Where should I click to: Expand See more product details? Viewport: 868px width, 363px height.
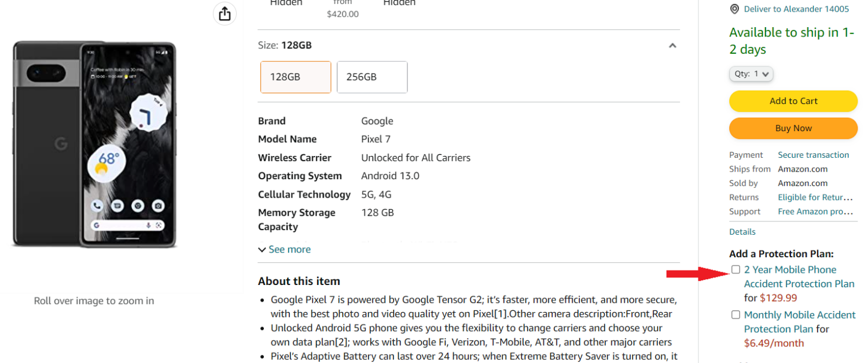(x=284, y=250)
